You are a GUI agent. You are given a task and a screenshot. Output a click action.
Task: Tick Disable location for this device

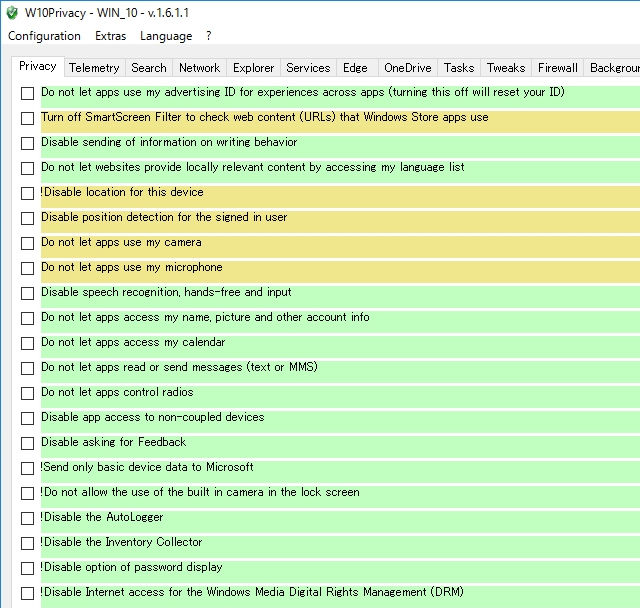pyautogui.click(x=27, y=193)
